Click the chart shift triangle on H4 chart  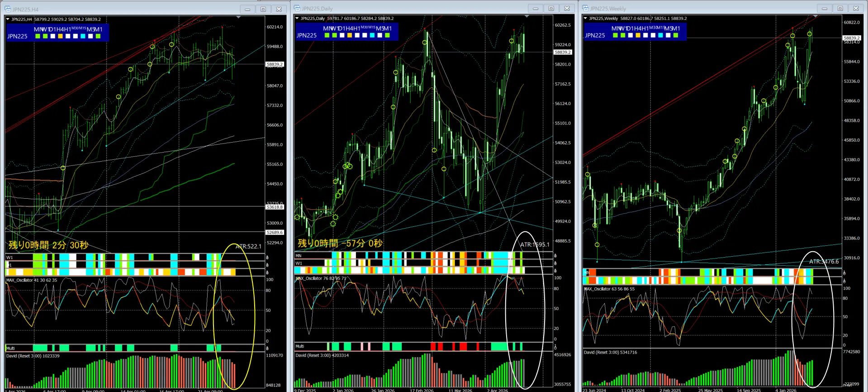click(238, 17)
